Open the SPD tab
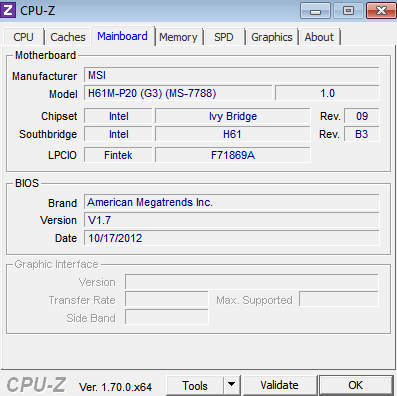 pos(224,37)
